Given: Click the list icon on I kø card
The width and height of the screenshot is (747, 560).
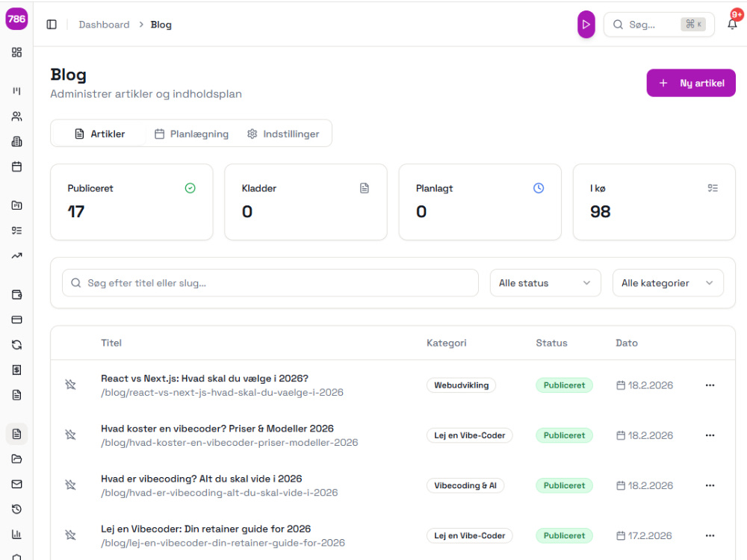Looking at the screenshot, I should (x=713, y=188).
